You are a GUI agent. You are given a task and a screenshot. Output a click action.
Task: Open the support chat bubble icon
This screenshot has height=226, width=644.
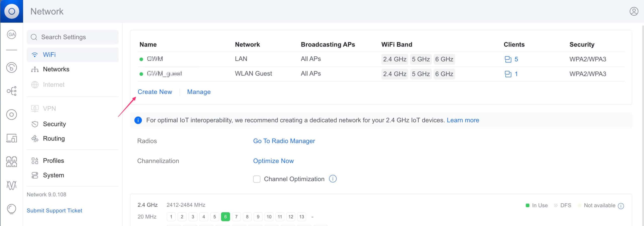12,209
